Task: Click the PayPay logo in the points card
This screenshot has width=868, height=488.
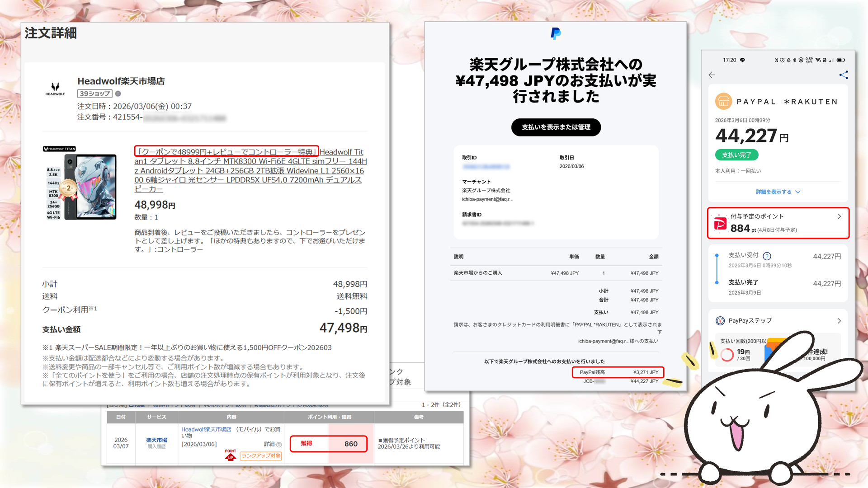Action: click(x=720, y=224)
